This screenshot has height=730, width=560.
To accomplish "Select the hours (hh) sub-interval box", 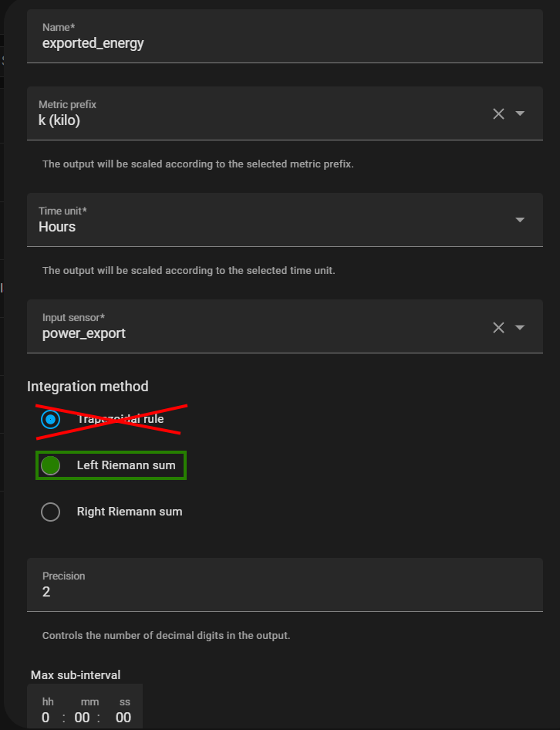I will 46,718.
